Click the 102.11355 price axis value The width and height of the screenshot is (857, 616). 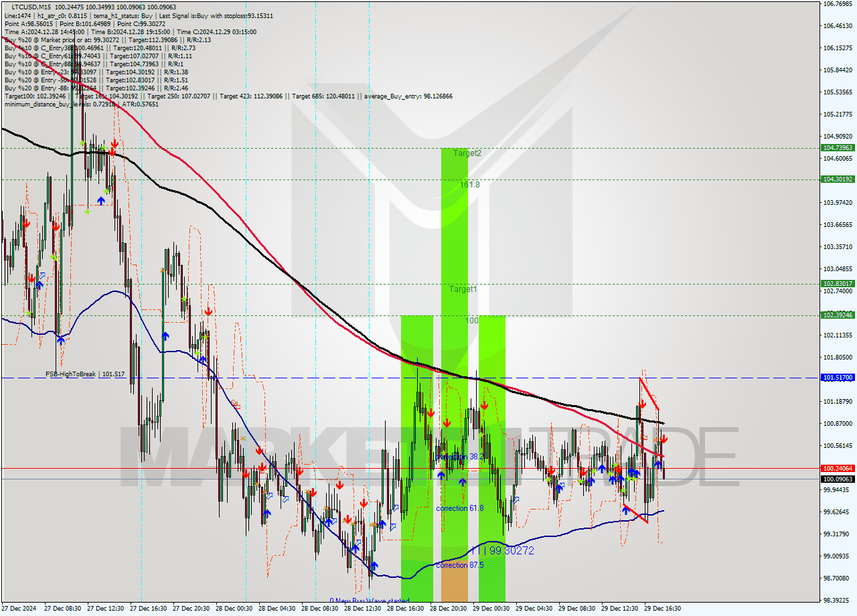click(838, 335)
